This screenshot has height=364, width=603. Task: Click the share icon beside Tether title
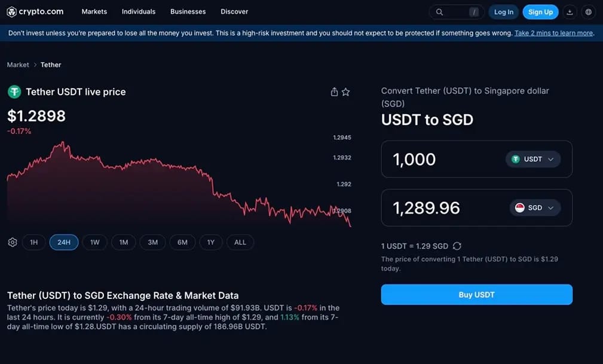click(334, 92)
